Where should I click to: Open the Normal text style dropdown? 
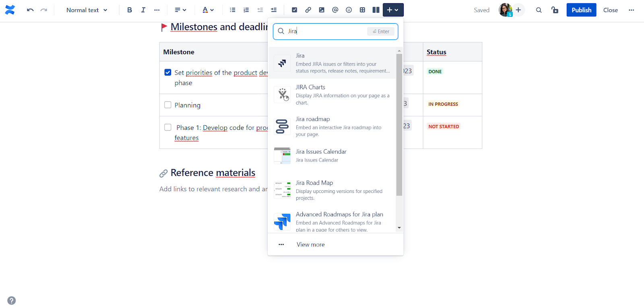coord(87,10)
